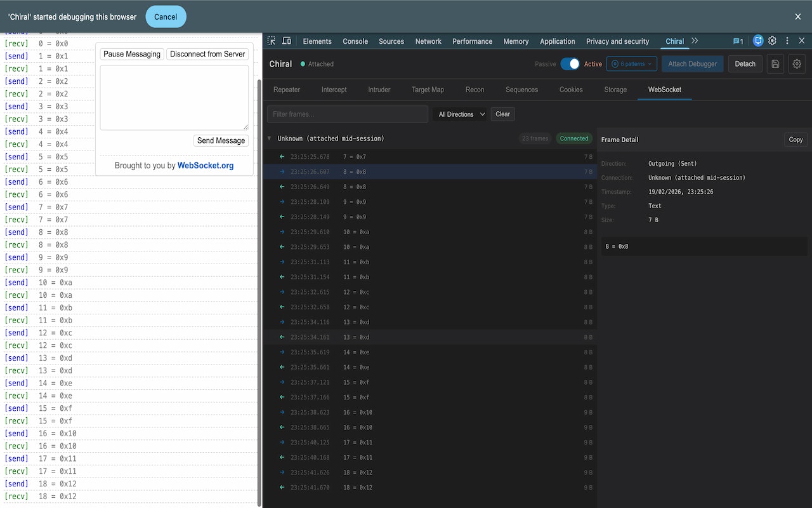Click the Detach button
The height and width of the screenshot is (508, 812).
[x=745, y=63]
